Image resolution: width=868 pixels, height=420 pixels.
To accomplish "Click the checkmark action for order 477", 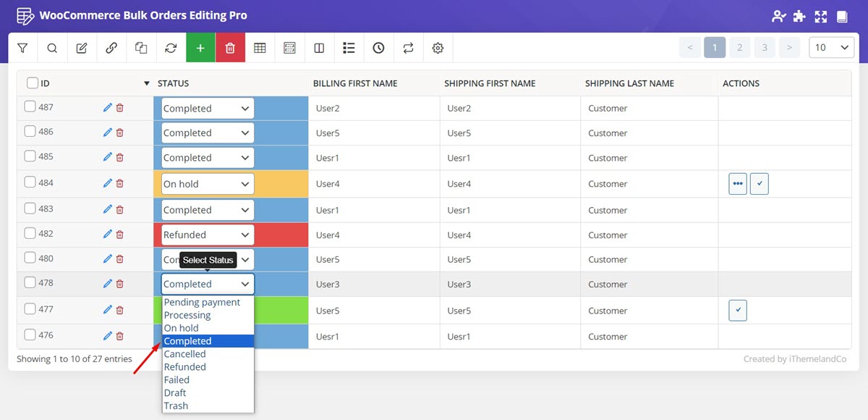I will pos(738,311).
